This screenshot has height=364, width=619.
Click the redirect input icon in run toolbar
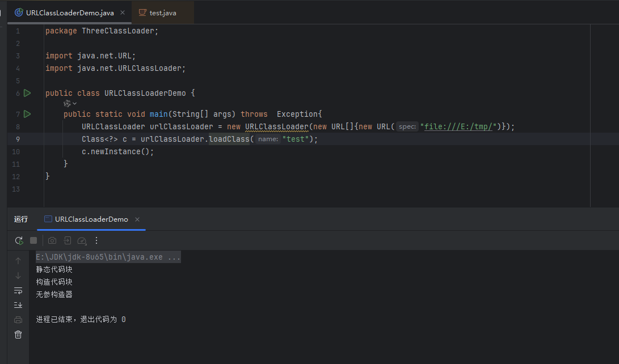67,240
